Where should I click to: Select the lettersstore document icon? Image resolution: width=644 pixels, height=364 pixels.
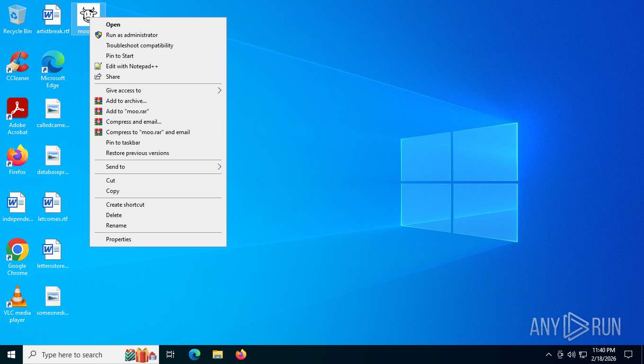(x=53, y=254)
